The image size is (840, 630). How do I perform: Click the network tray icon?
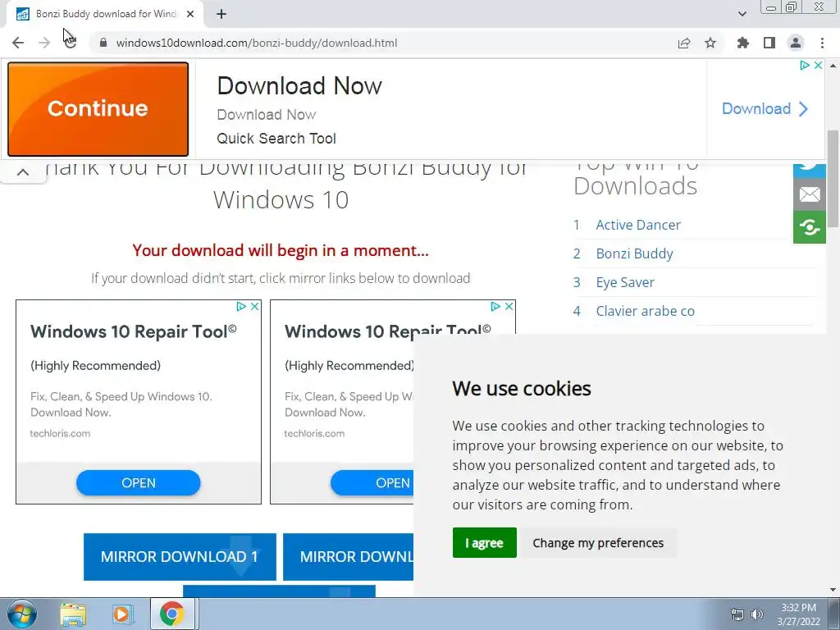737,614
